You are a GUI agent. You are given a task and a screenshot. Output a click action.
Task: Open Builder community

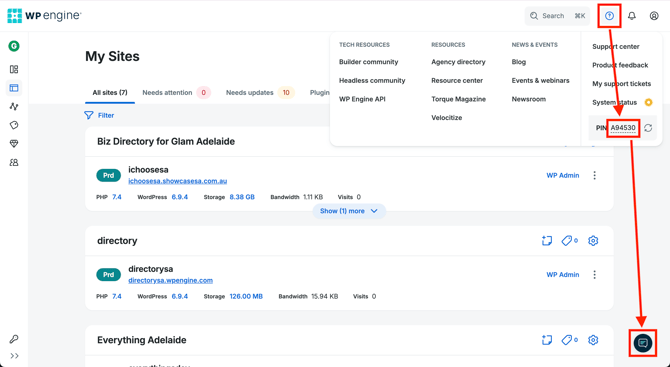368,62
